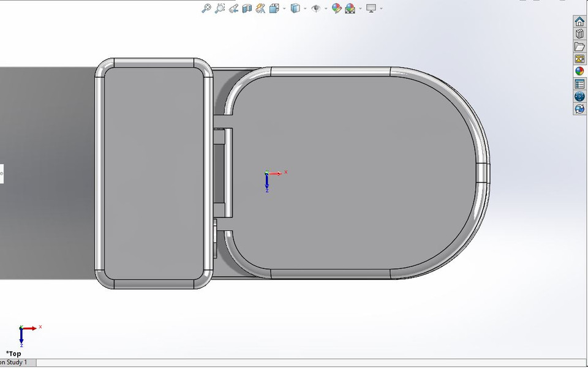Open the Display Style dropdown arrow
This screenshot has height=368, width=588.
304,8
